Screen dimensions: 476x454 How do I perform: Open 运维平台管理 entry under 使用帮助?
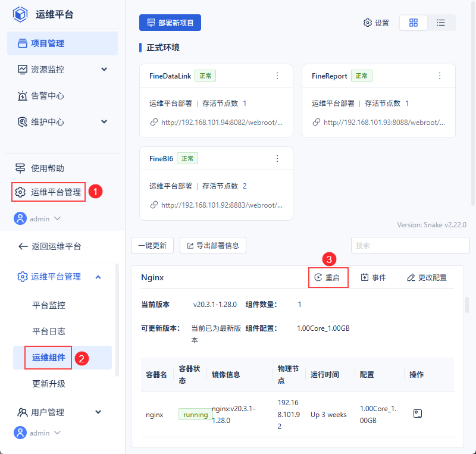pyautogui.click(x=49, y=192)
